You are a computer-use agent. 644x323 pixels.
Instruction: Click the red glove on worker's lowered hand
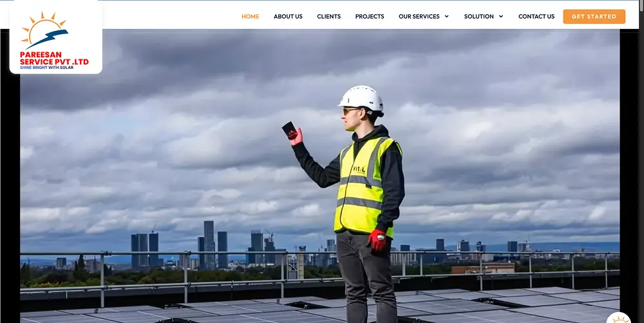point(377,240)
